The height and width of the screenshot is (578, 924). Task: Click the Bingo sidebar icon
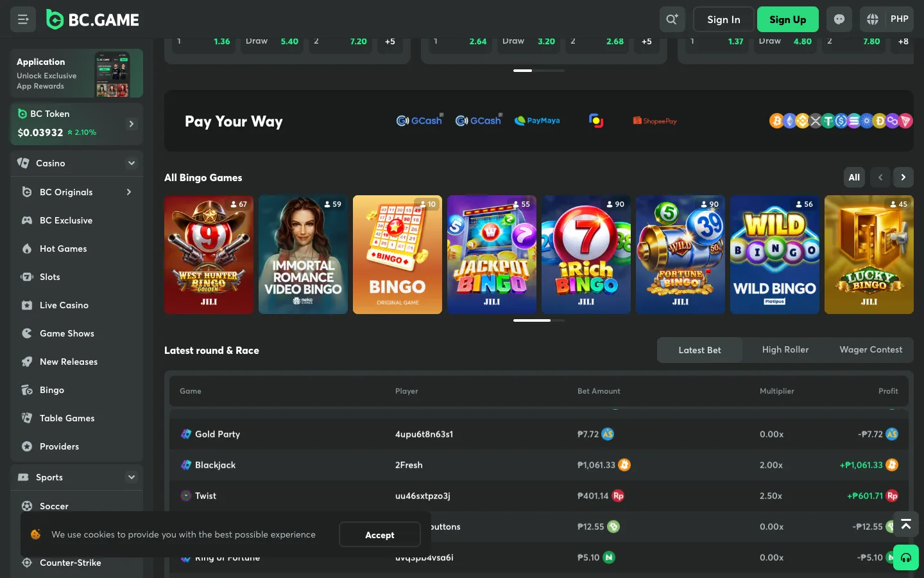point(27,390)
